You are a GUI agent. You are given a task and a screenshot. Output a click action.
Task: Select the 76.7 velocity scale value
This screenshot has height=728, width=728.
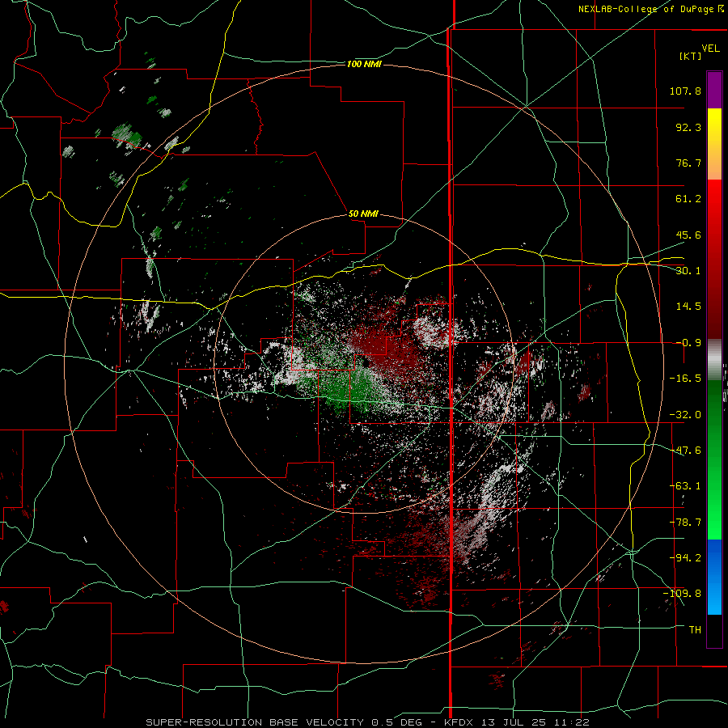688,163
